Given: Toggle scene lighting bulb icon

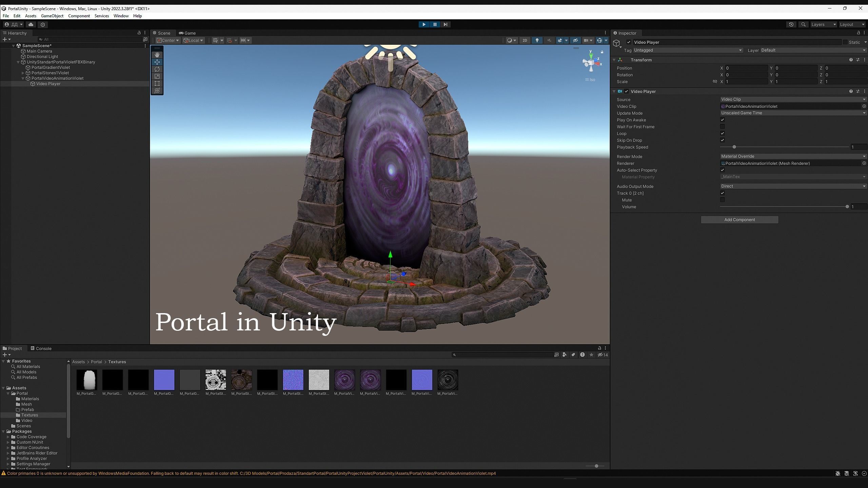Looking at the screenshot, I should (x=537, y=40).
